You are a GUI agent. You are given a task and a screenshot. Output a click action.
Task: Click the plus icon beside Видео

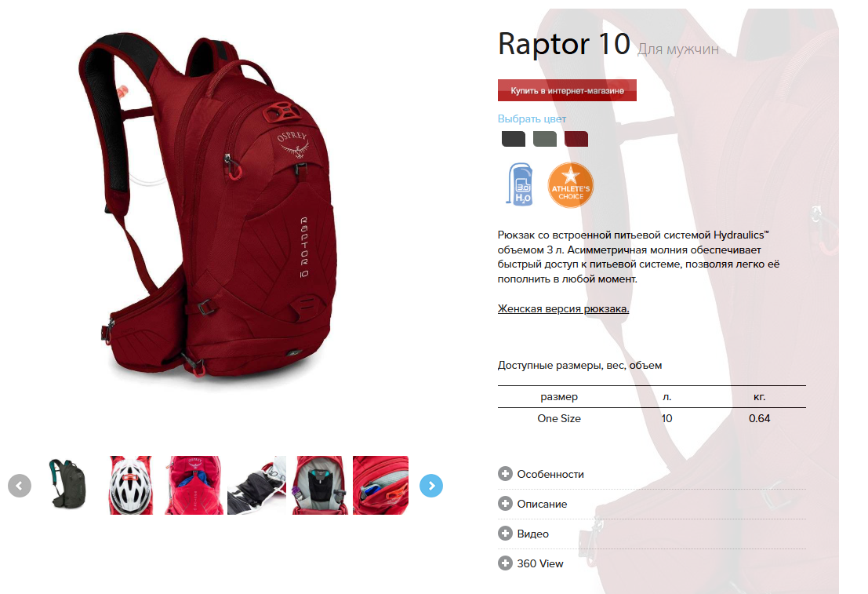click(505, 534)
